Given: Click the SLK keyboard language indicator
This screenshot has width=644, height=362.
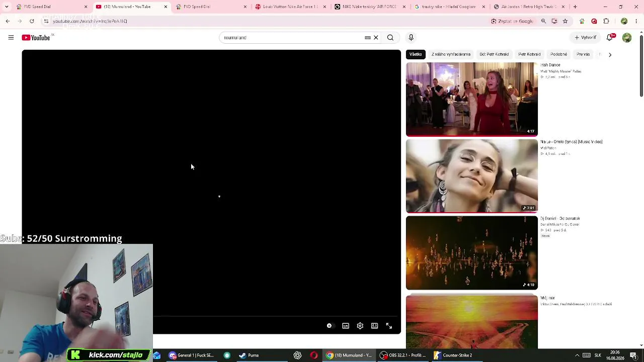Looking at the screenshot, I should [598, 355].
